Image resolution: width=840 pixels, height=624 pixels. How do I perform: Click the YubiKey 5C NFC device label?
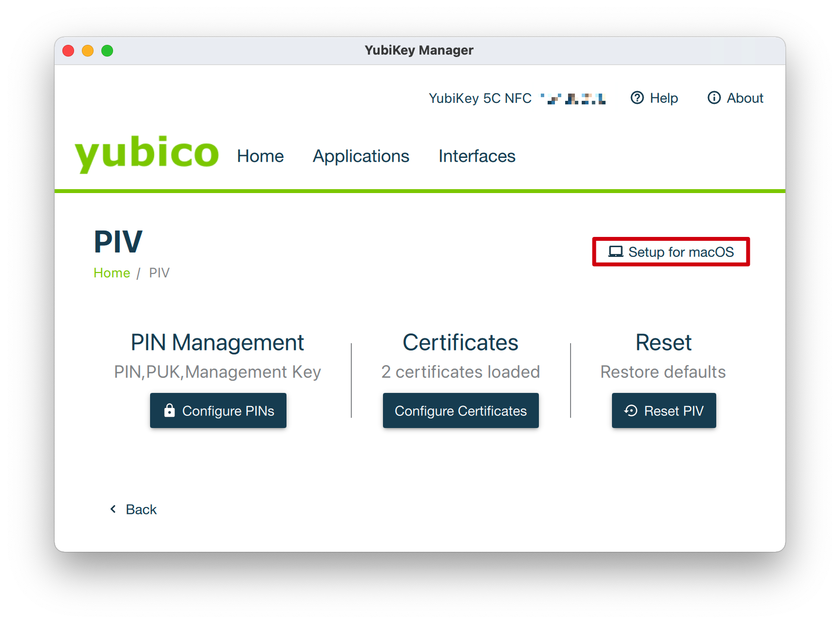[x=480, y=98]
